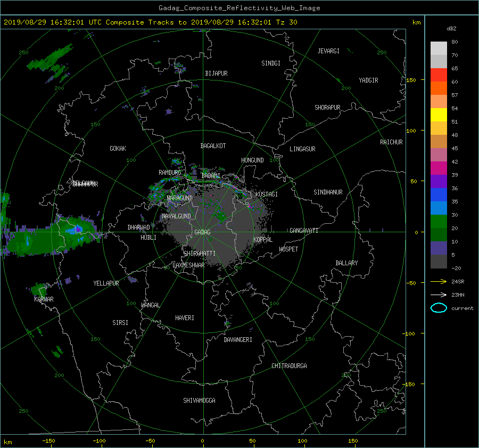Screen dimensions: 479x448
Task: Click the green echo patch above KARWAR
Action: [38, 288]
